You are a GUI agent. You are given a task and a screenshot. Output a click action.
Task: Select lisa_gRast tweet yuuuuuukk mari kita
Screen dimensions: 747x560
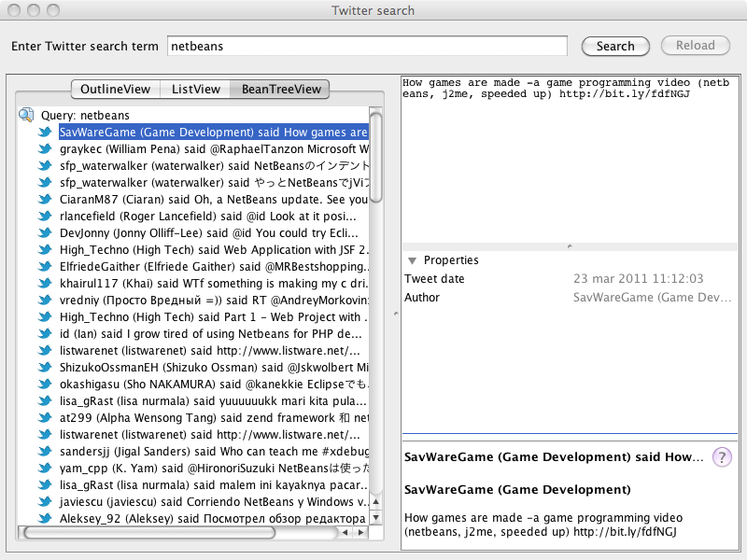point(213,401)
